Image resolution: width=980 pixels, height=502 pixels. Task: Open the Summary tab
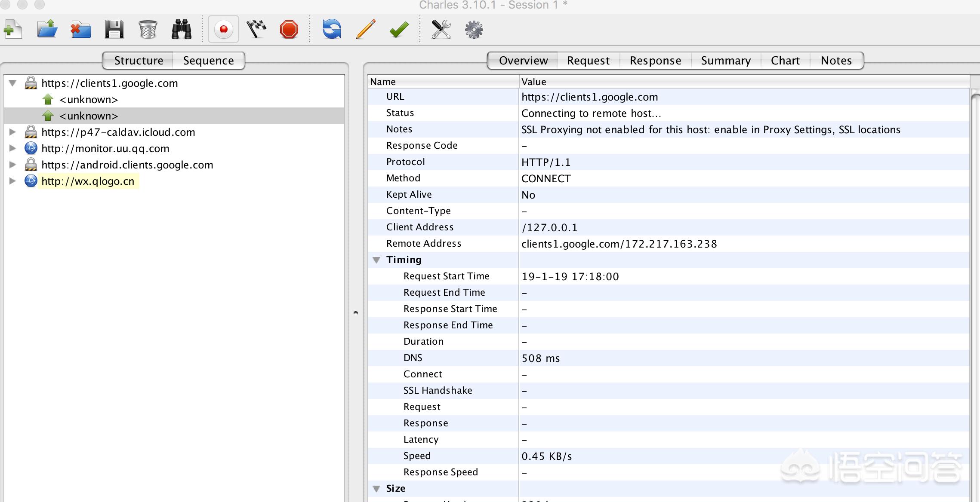726,61
